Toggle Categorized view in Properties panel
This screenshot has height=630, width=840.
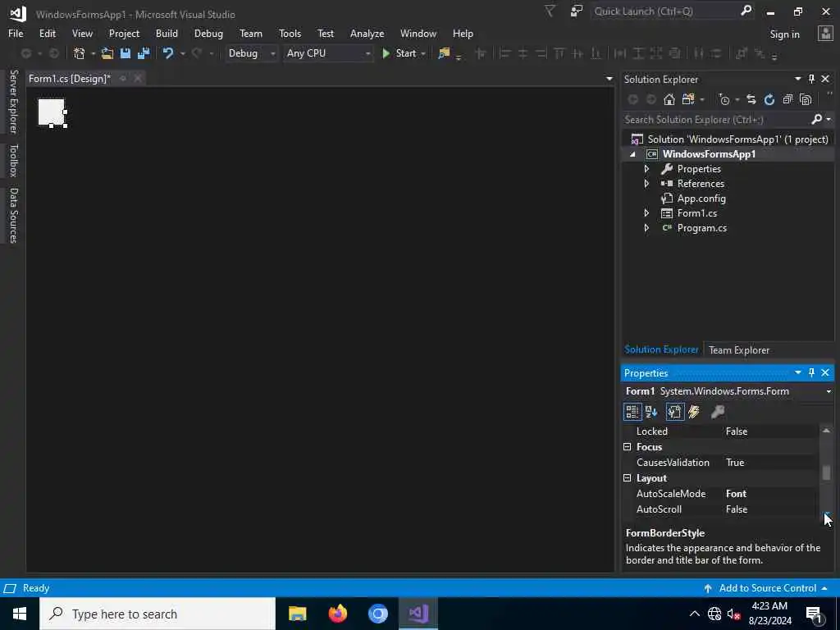pyautogui.click(x=632, y=412)
